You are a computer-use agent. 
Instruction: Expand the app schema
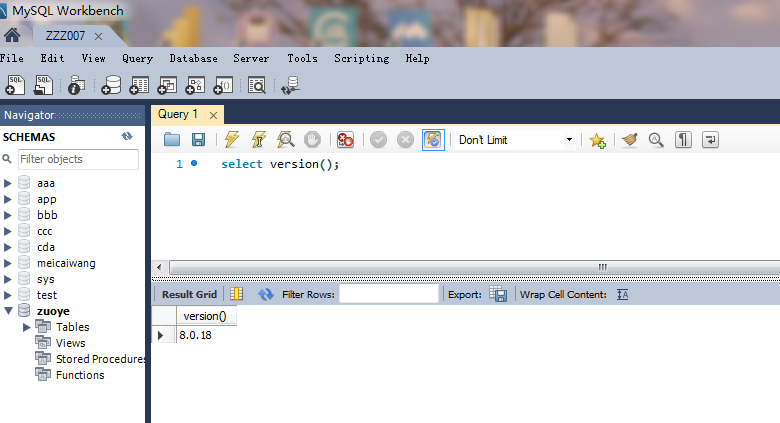[7, 199]
